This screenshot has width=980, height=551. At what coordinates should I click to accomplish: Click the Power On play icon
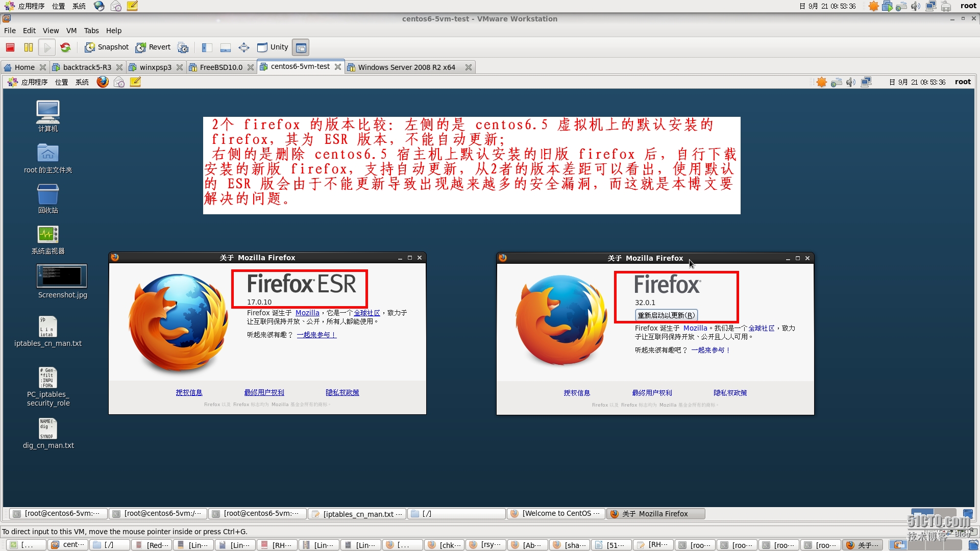pos(47,47)
